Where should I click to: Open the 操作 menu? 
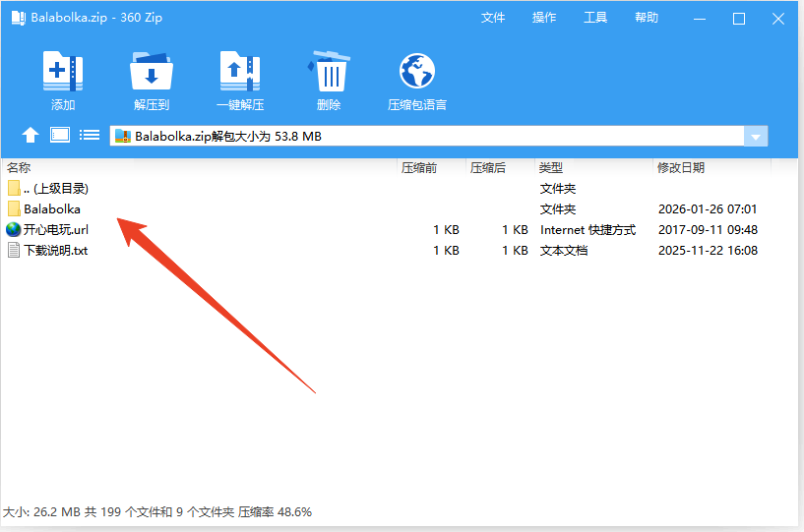pos(544,18)
